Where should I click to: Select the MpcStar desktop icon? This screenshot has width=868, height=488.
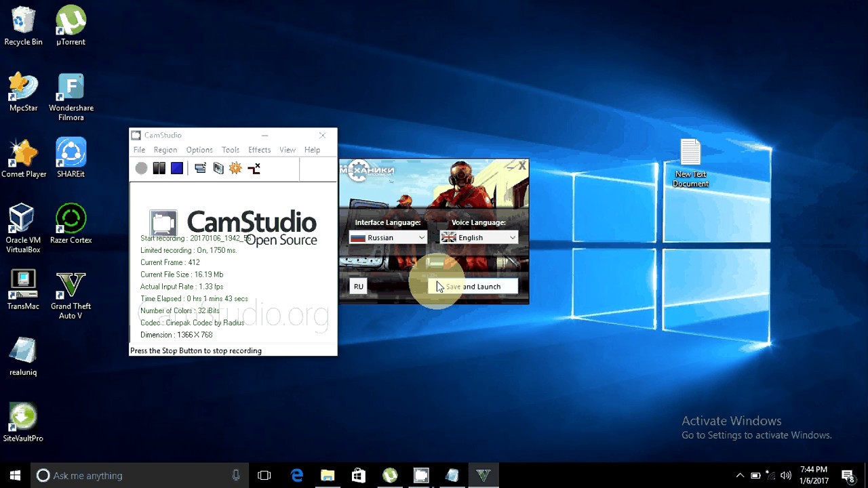[23, 92]
